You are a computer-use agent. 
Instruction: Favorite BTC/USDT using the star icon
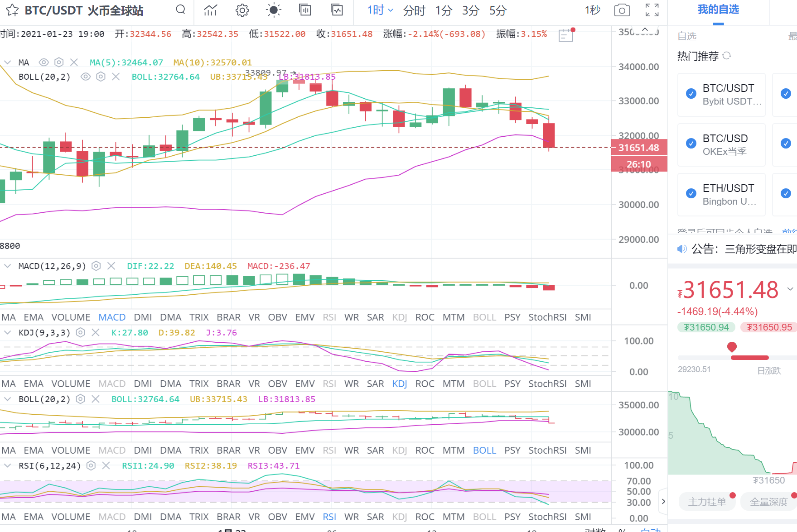pyautogui.click(x=12, y=10)
